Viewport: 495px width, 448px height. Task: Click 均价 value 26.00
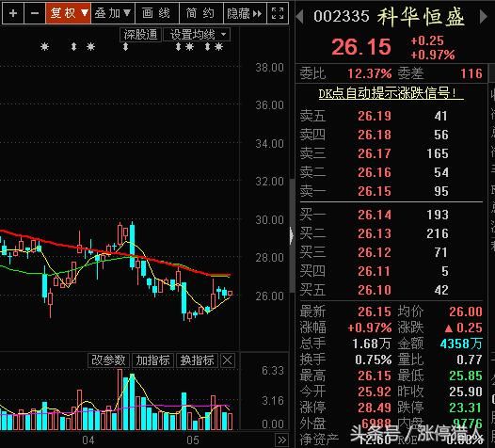point(466,312)
